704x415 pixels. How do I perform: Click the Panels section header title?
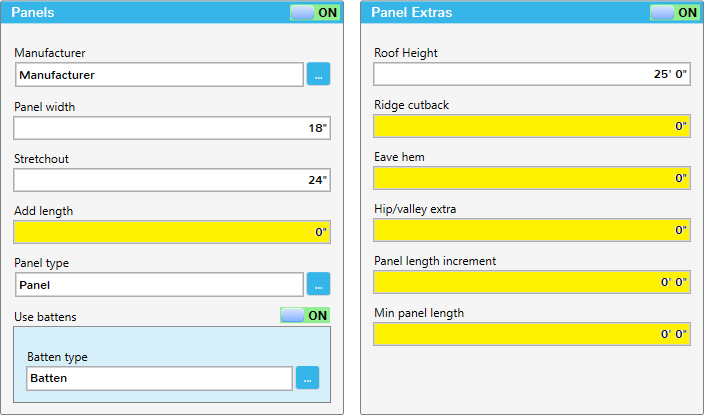coord(33,13)
